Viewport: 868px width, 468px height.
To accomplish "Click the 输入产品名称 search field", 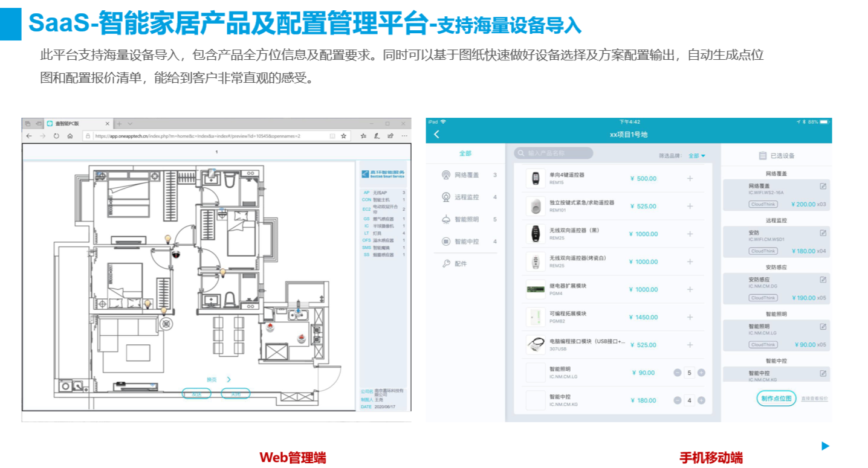I will coord(554,153).
